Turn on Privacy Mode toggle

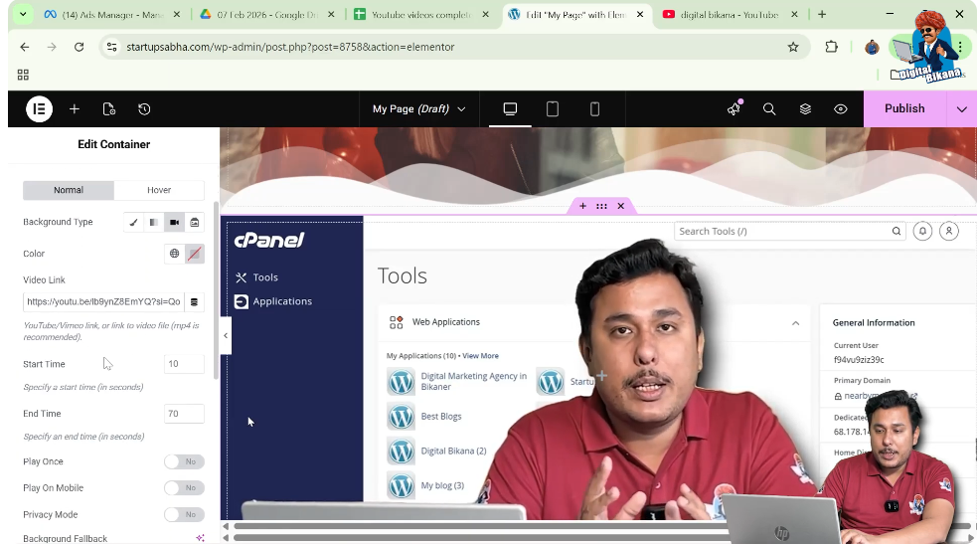pos(184,515)
